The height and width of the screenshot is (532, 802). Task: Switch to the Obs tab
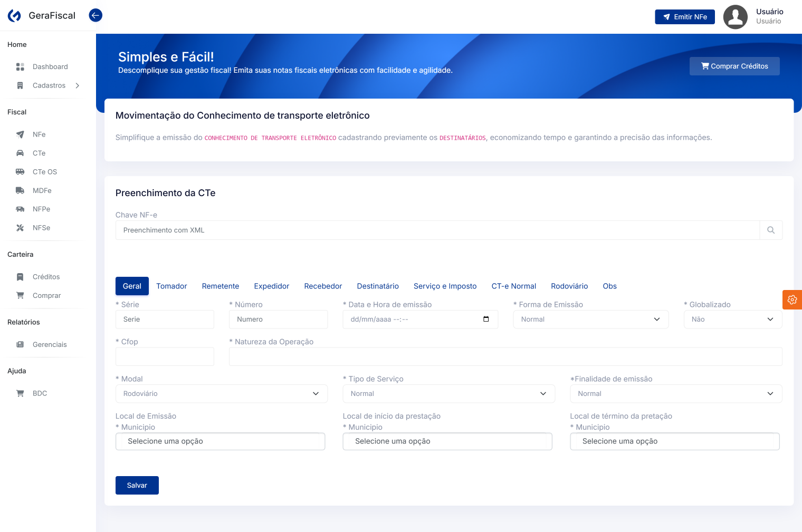[610, 286]
